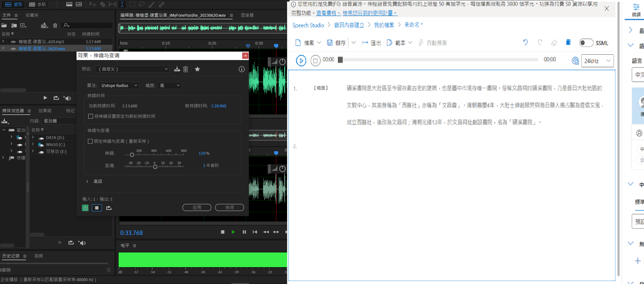Screen dimensions: 644x284
Task: Save the current effect preset icon
Action: pos(177,69)
